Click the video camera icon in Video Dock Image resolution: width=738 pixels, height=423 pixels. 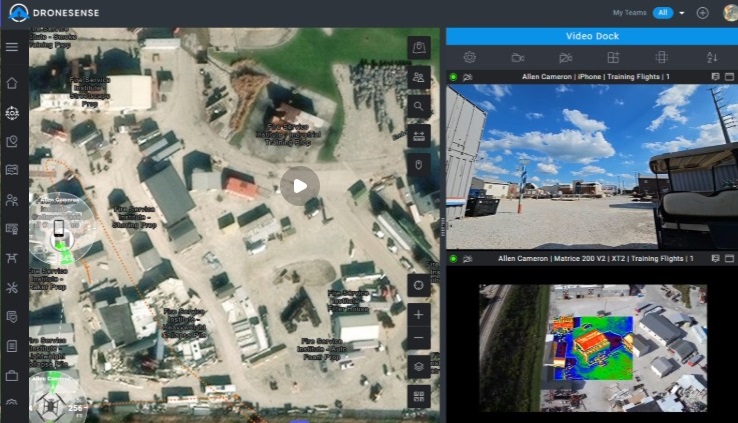[x=518, y=57]
